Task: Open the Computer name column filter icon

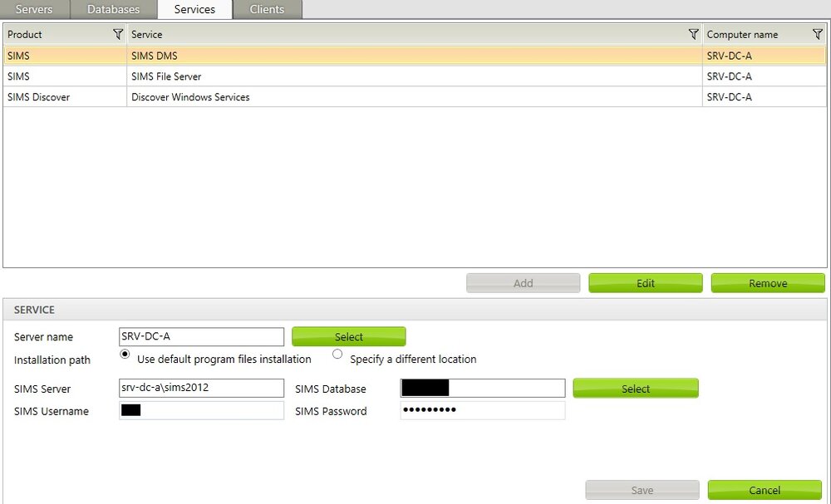Action: (817, 34)
